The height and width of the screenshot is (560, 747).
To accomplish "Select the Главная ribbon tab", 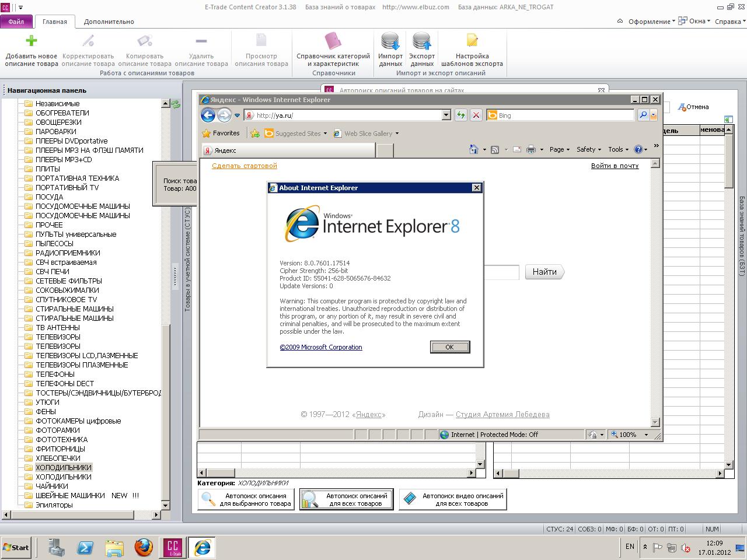I will pyautogui.click(x=55, y=22).
